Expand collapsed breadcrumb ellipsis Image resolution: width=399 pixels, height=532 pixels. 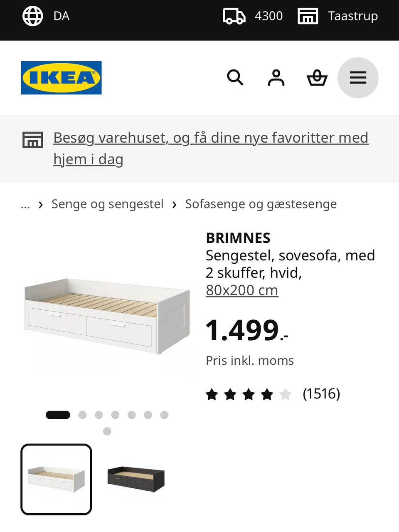25,204
